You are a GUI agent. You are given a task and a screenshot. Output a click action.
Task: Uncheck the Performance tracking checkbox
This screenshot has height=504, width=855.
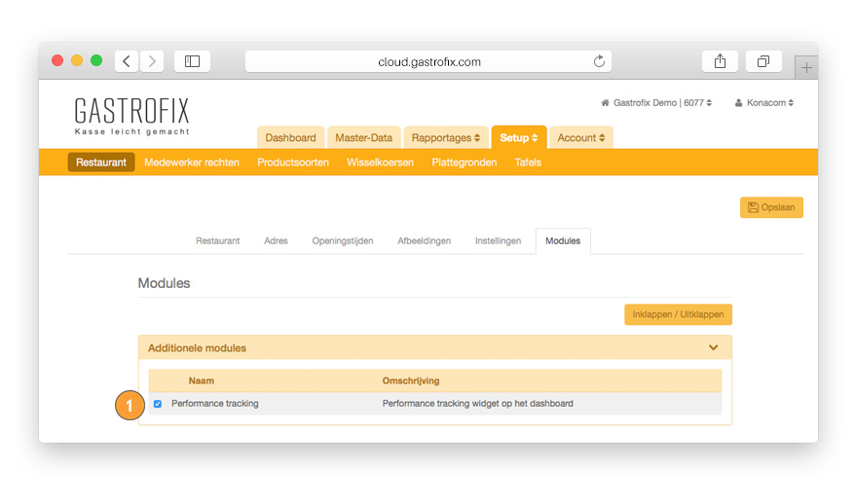(158, 404)
